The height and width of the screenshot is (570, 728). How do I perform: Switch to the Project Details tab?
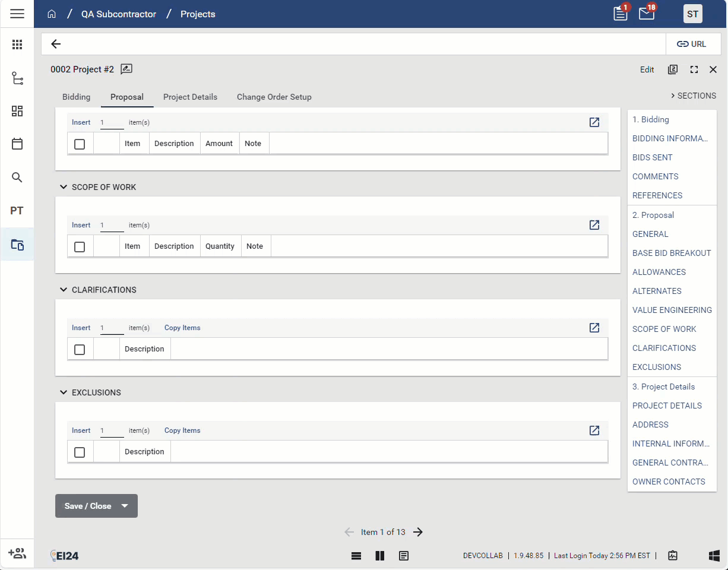coord(190,97)
